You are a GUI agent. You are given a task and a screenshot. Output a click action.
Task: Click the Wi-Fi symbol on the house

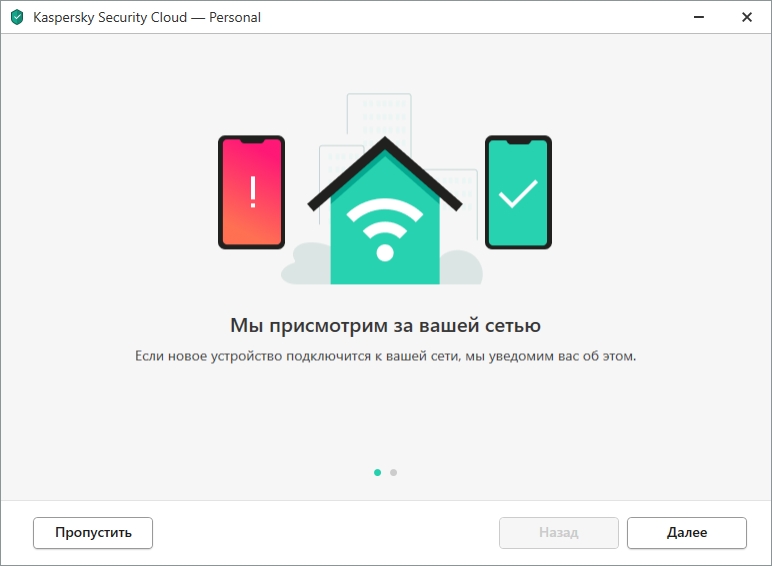(385, 229)
